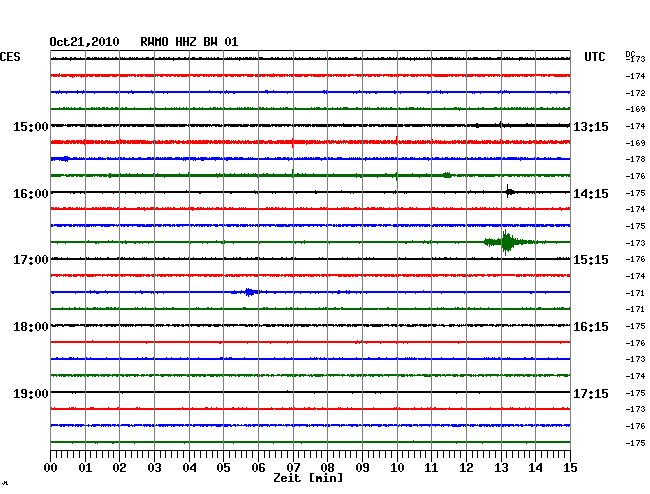
Task: Click the Zeit [min] axis title
Action: (x=308, y=478)
